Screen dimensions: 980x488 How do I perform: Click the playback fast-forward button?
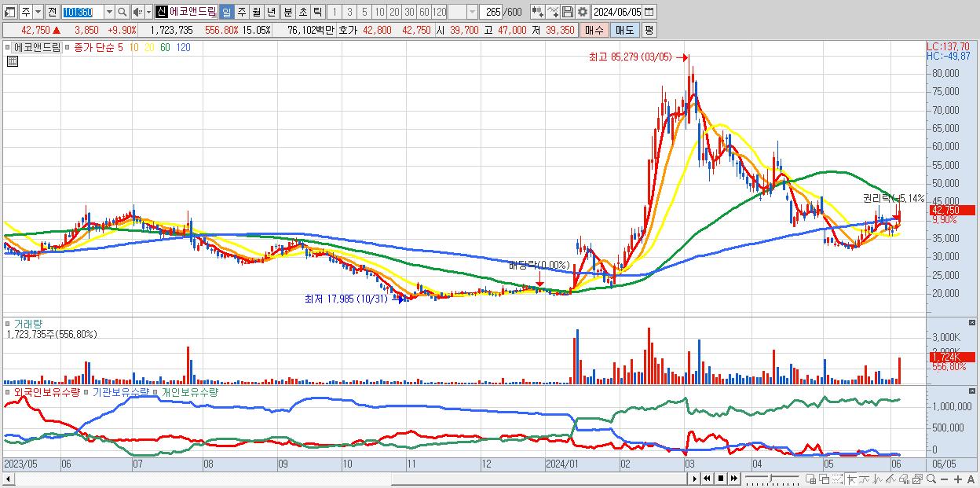[x=734, y=479]
